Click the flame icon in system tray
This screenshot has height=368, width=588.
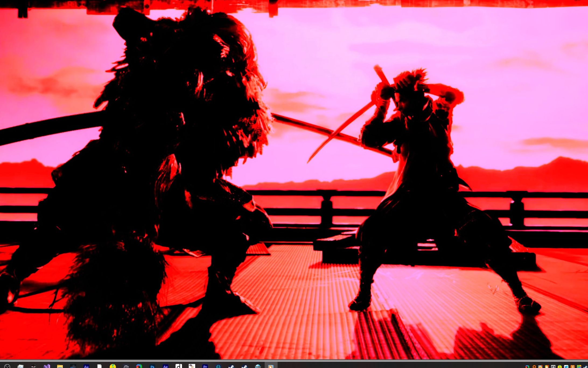[x=547, y=367]
